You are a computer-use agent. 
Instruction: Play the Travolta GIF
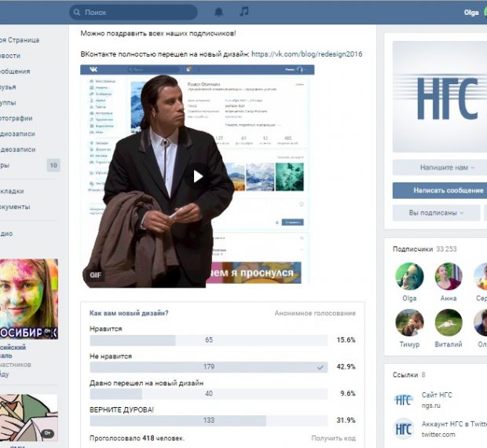point(198,176)
